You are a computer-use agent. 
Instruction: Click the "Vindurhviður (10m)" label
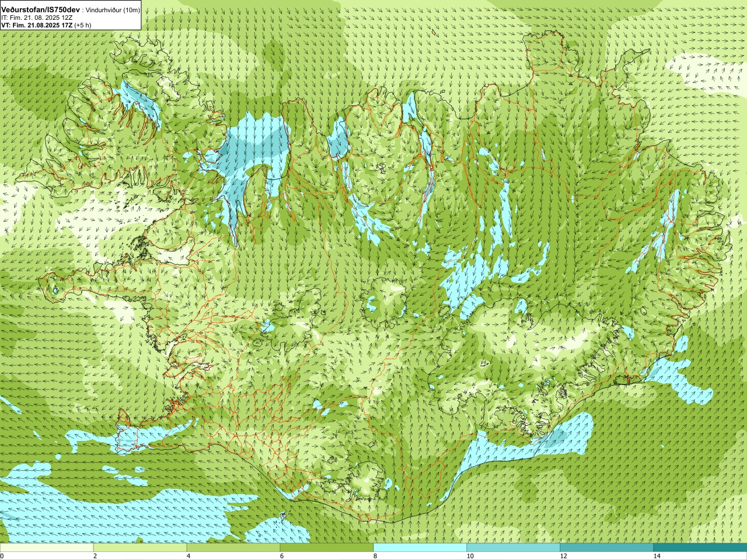[x=113, y=10]
